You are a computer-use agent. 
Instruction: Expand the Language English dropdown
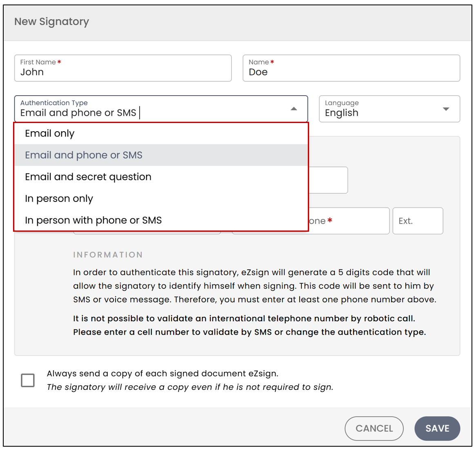pyautogui.click(x=389, y=109)
